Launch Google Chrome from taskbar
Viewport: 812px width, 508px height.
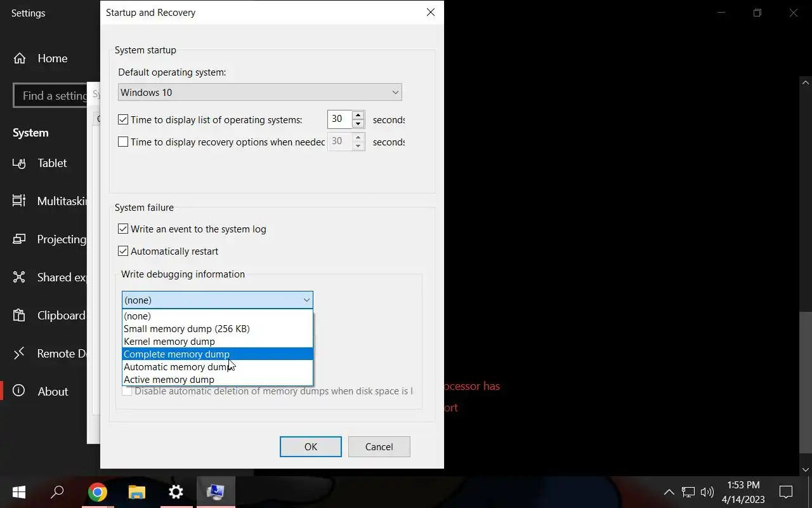pos(97,492)
